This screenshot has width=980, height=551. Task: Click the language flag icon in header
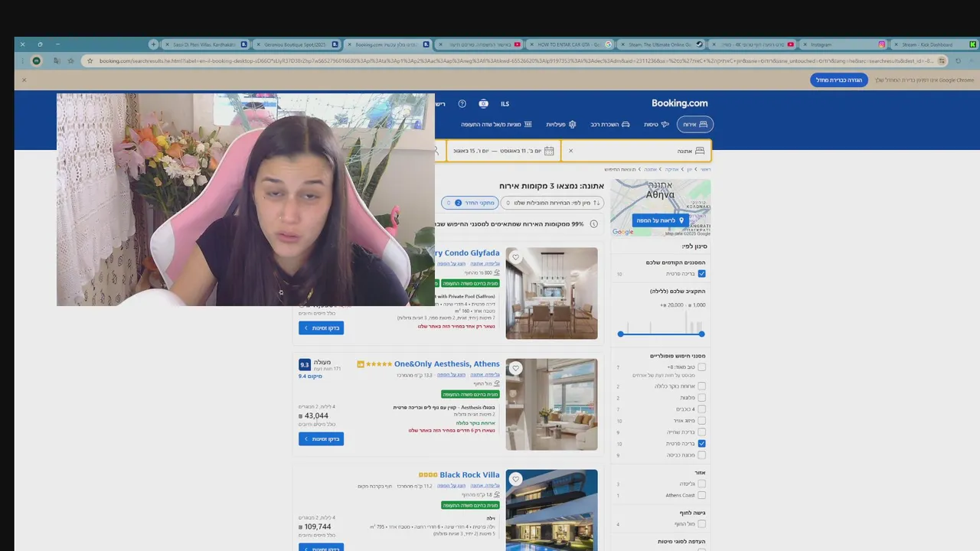coord(483,103)
